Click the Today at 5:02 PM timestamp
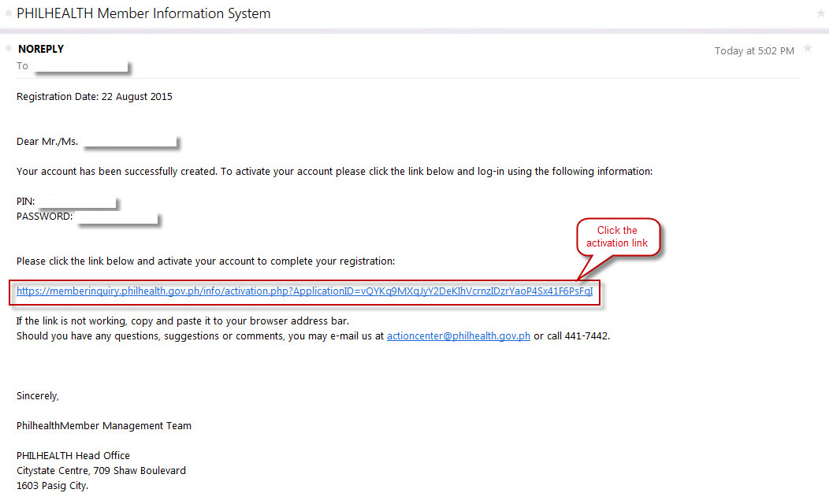This screenshot has height=504, width=829. point(754,50)
